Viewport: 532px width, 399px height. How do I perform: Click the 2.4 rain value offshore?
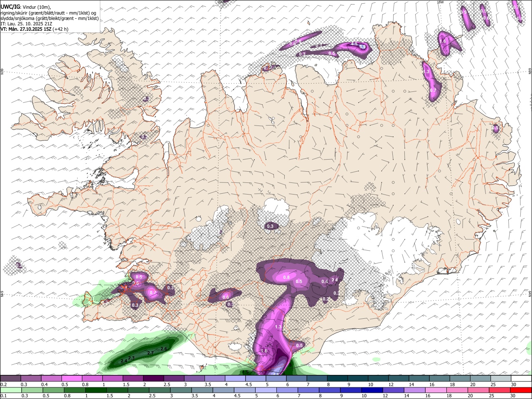point(123,361)
